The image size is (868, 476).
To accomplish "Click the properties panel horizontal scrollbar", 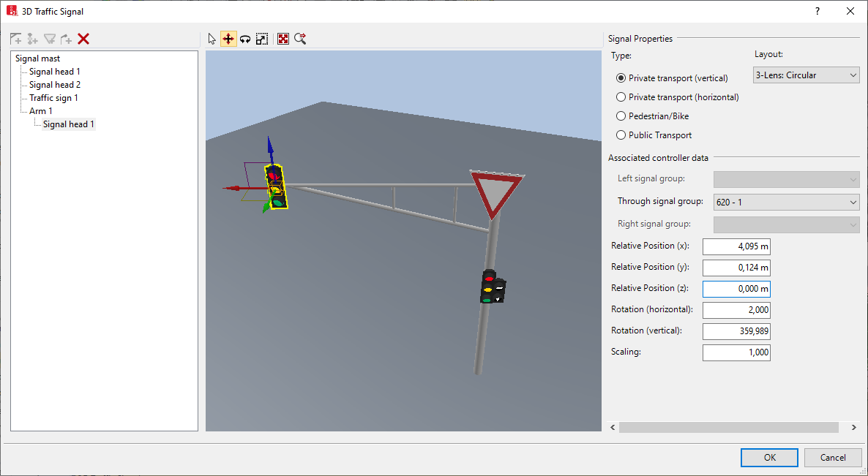I will [x=728, y=427].
